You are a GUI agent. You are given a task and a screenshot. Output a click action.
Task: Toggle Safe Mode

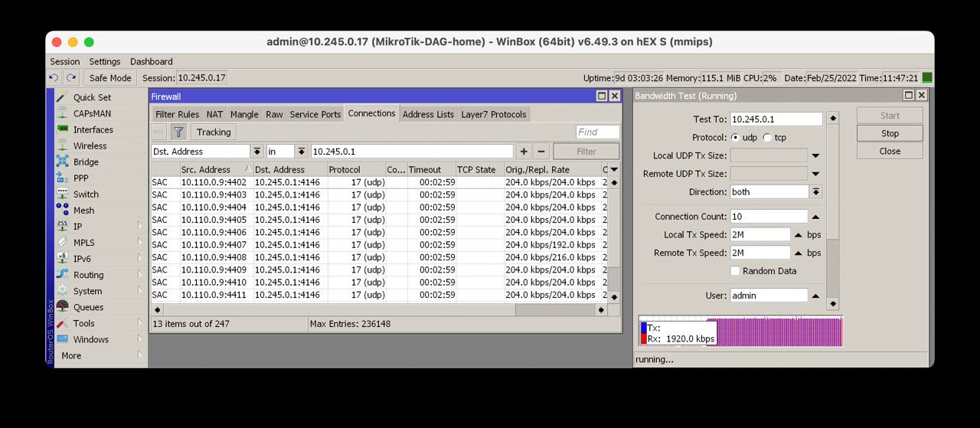coord(110,77)
